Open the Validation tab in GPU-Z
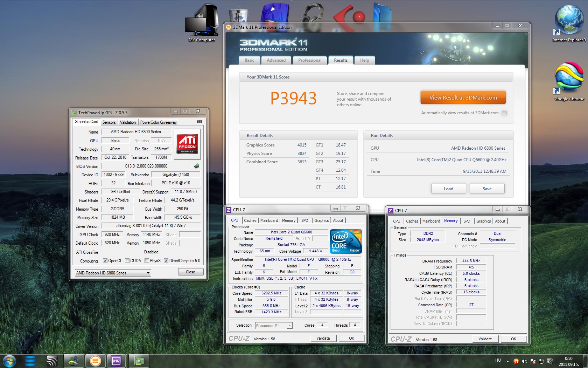 tap(128, 122)
